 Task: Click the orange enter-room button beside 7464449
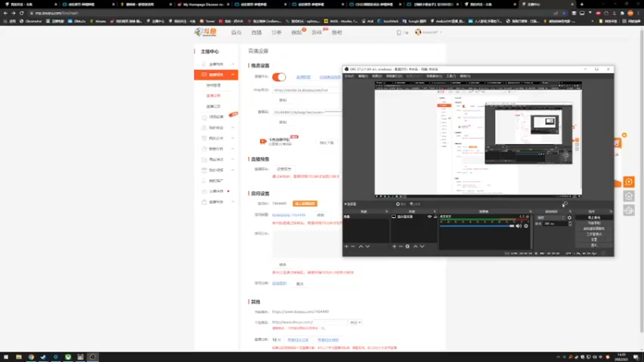pyautogui.click(x=305, y=204)
